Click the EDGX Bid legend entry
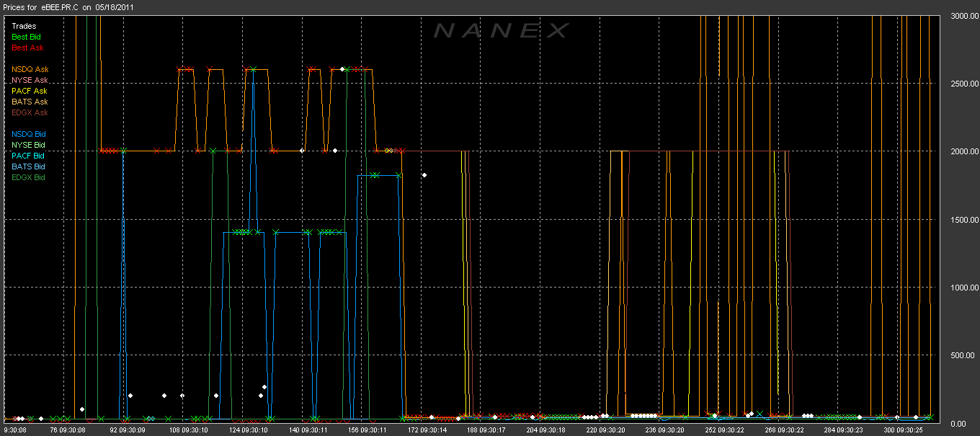The image size is (980, 436). (x=28, y=177)
